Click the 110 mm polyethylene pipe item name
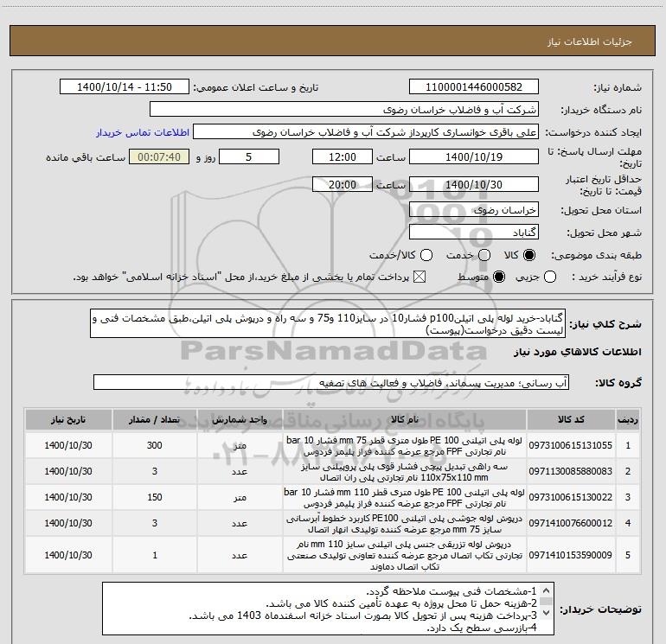This screenshot has width=666, height=644. coord(405,498)
